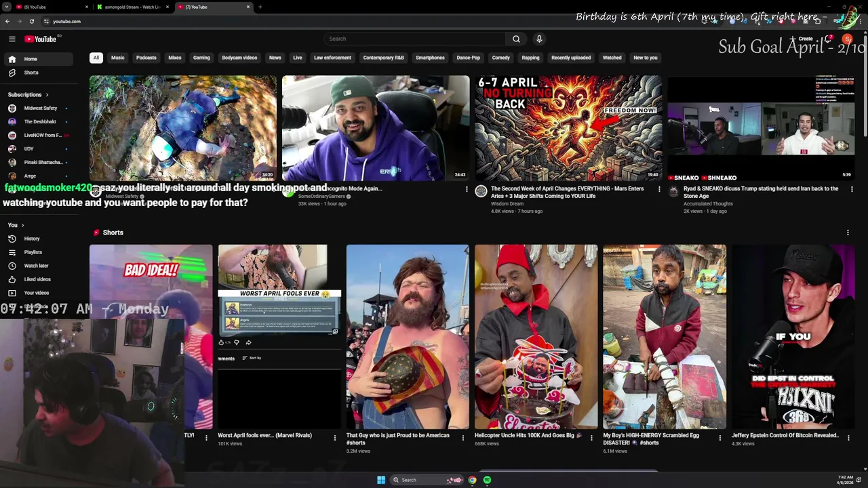Open the Home sidebar entry
Image resolution: width=868 pixels, height=488 pixels.
click(x=38, y=59)
